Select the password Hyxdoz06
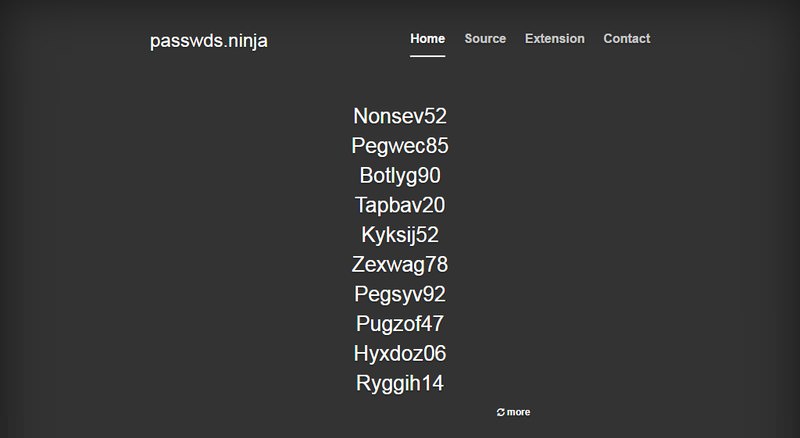Viewport: 800px width, 438px height. [x=400, y=353]
